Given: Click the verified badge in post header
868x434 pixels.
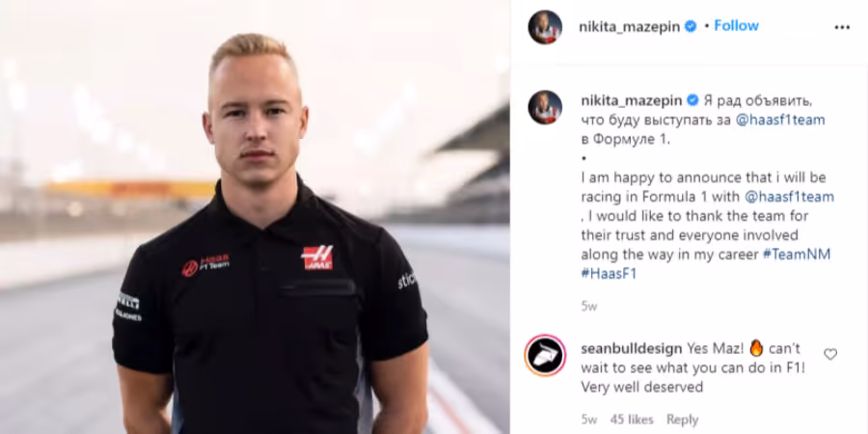Looking at the screenshot, I should pos(691,26).
